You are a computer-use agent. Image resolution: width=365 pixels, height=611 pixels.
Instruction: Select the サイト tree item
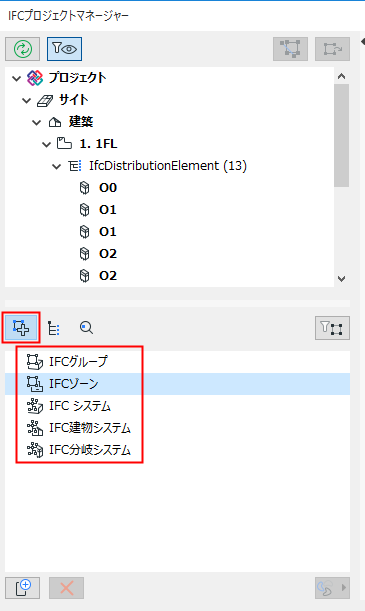(73, 100)
